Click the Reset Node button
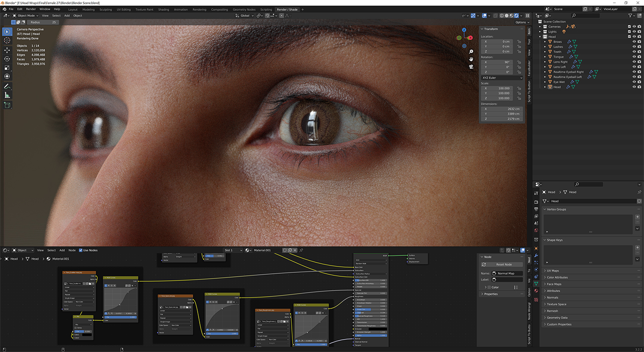Image resolution: width=644 pixels, height=352 pixels. 504,264
